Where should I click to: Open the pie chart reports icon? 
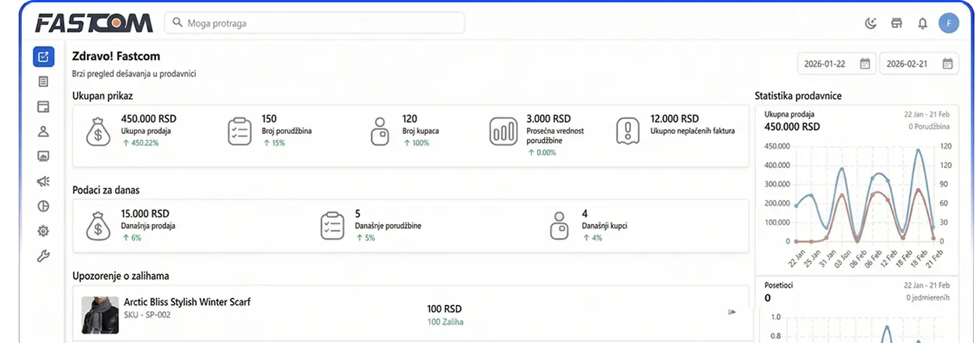(44, 206)
